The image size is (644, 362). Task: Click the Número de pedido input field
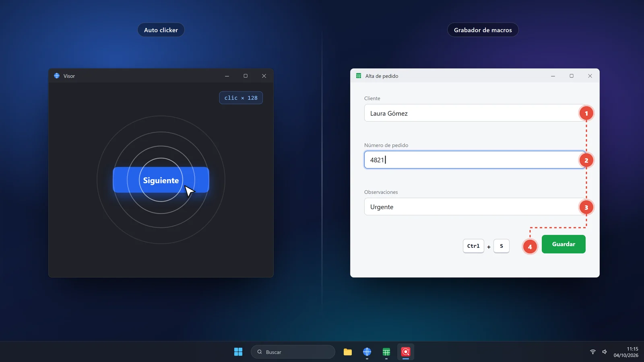point(475,160)
